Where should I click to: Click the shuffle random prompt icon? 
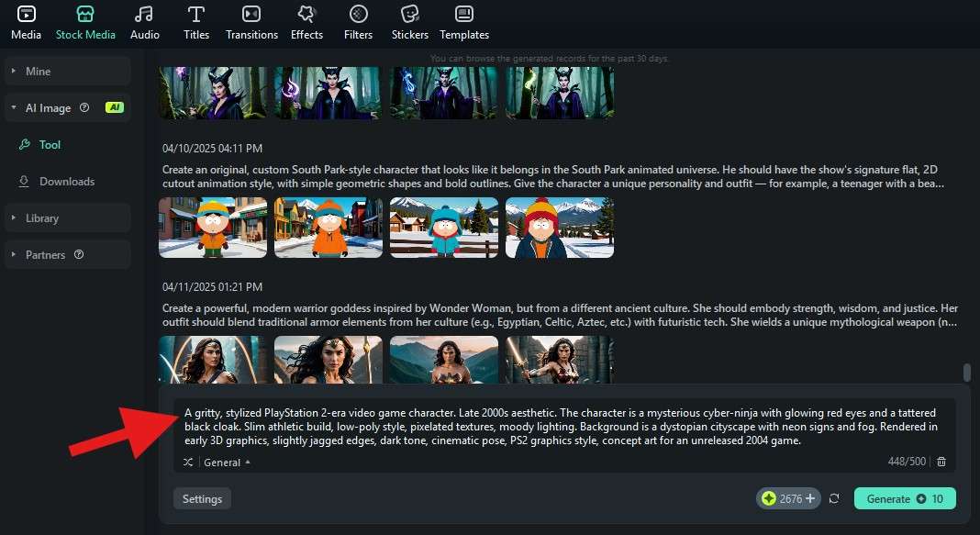point(188,463)
